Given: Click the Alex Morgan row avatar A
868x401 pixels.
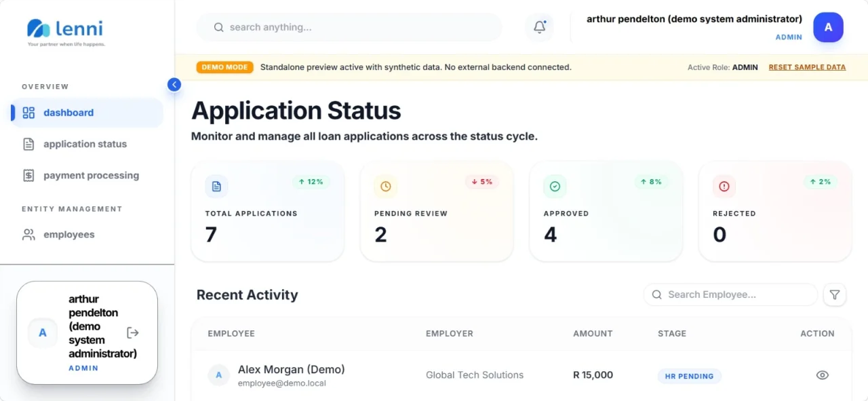Looking at the screenshot, I should (x=218, y=375).
